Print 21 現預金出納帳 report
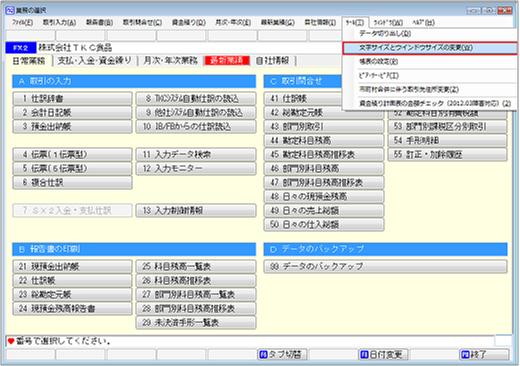The image size is (520, 366). point(72,267)
